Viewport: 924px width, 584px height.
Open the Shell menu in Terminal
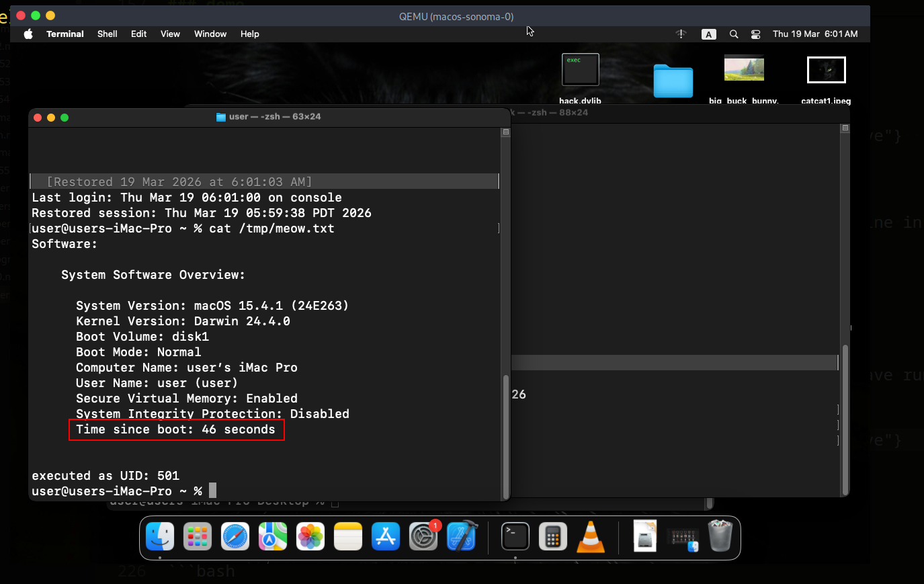(x=107, y=34)
